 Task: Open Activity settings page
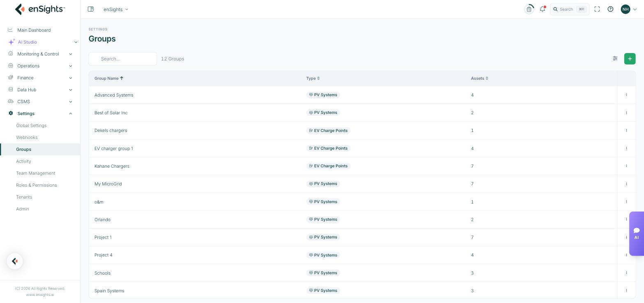coord(23,161)
